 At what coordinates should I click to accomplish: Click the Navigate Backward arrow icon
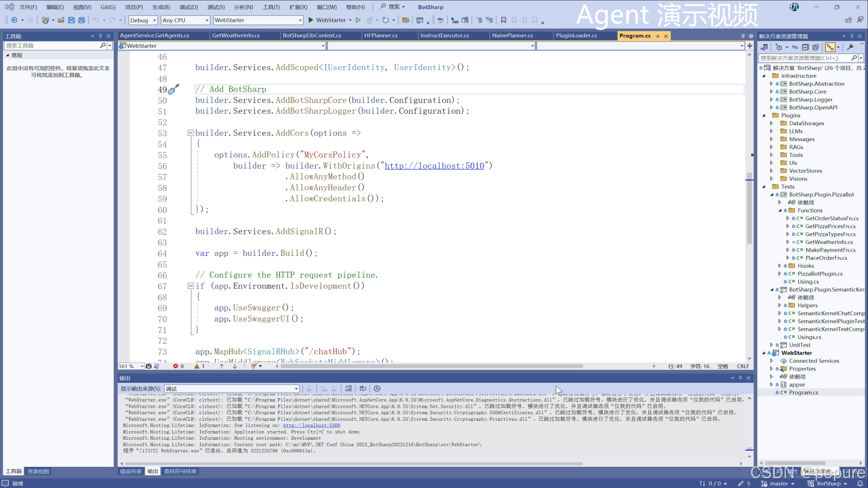(x=14, y=20)
